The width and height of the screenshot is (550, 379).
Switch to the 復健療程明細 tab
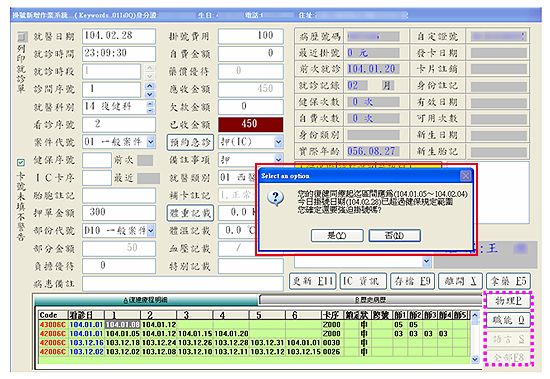pyautogui.click(x=146, y=300)
